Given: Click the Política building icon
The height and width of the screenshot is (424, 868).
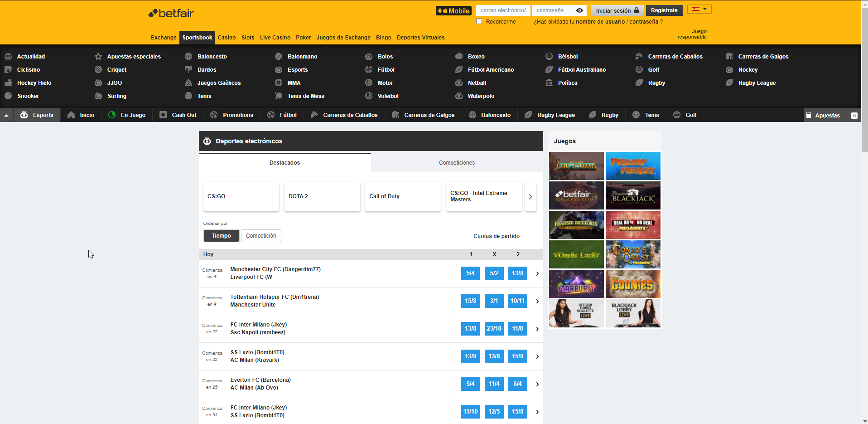Looking at the screenshot, I should pyautogui.click(x=549, y=83).
